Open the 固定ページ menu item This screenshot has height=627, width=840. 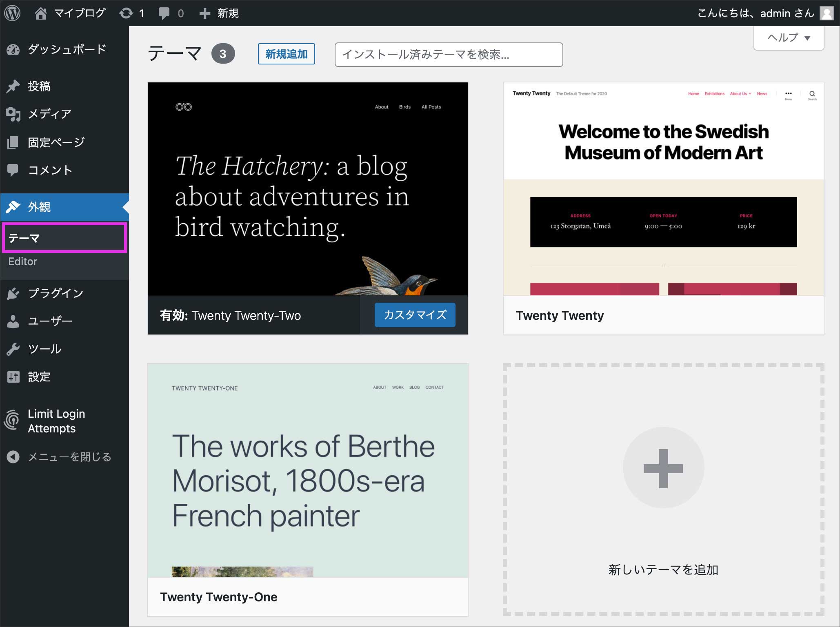56,142
